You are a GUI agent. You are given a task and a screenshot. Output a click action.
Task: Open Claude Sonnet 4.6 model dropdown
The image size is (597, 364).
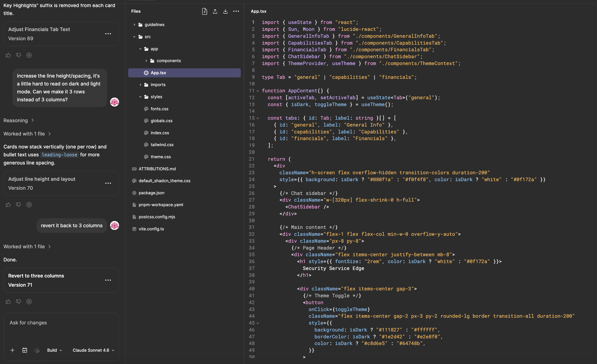pyautogui.click(x=93, y=350)
